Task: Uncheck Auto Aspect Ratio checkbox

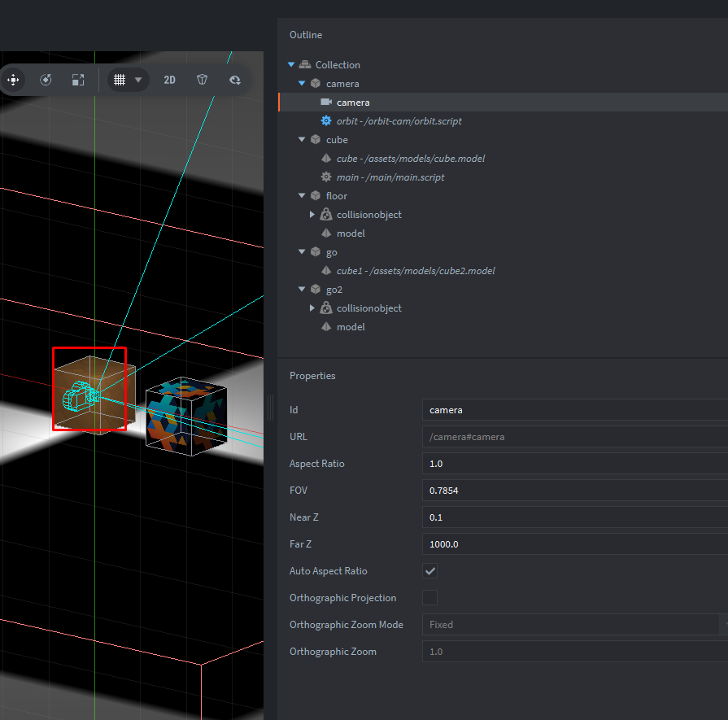Action: tap(429, 571)
